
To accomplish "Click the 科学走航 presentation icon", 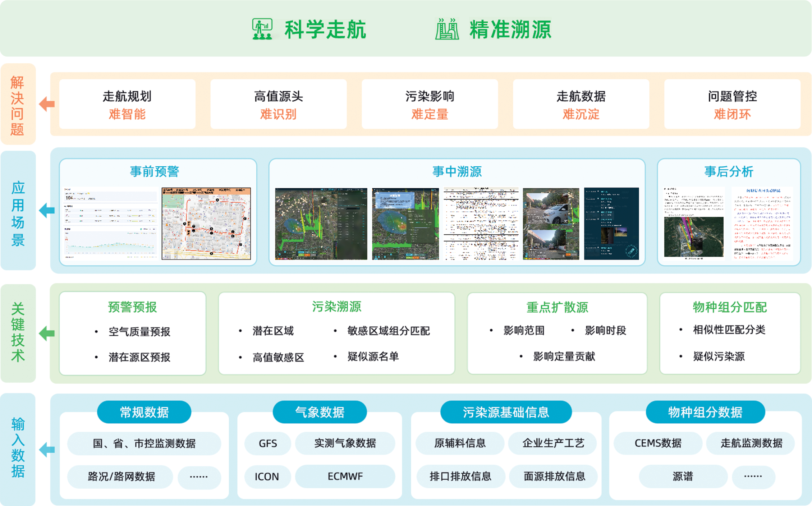I will pos(262,29).
